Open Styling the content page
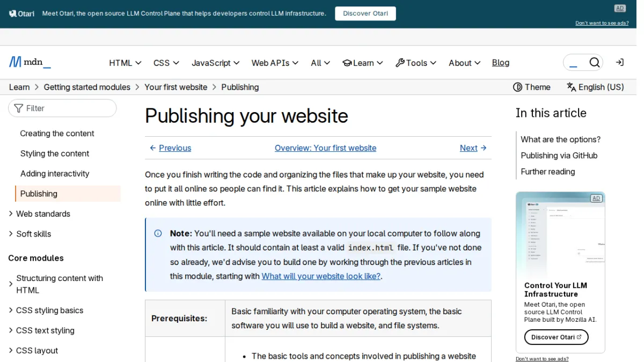The height and width of the screenshot is (362, 644). [x=55, y=153]
